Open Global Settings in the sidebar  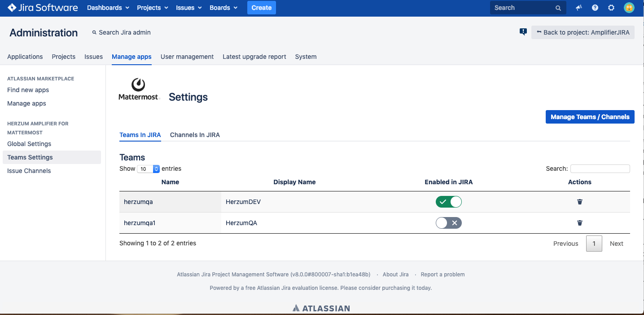29,144
